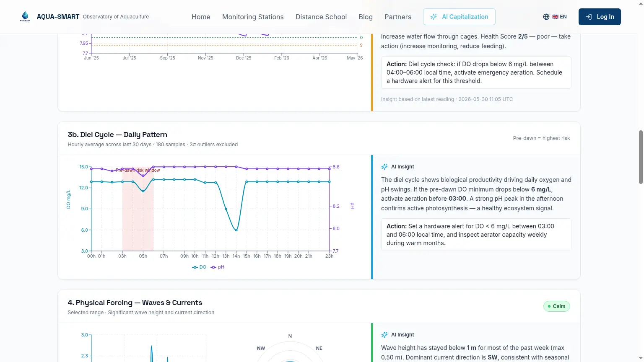This screenshot has height=362, width=644.
Task: Open the EN language selector
Action: [555, 17]
